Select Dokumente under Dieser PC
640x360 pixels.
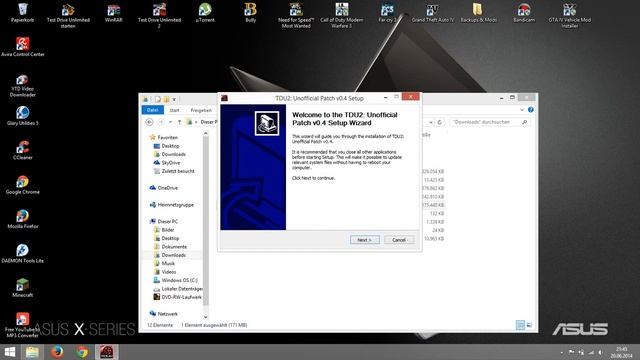coord(170,247)
